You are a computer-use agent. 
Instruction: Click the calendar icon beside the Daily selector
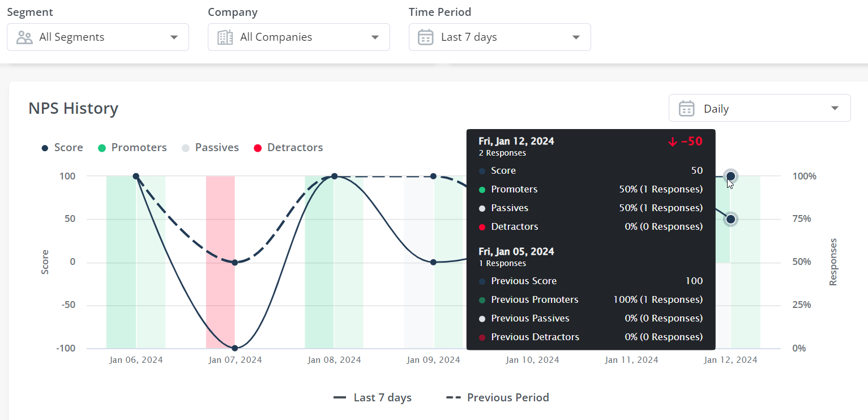(686, 108)
